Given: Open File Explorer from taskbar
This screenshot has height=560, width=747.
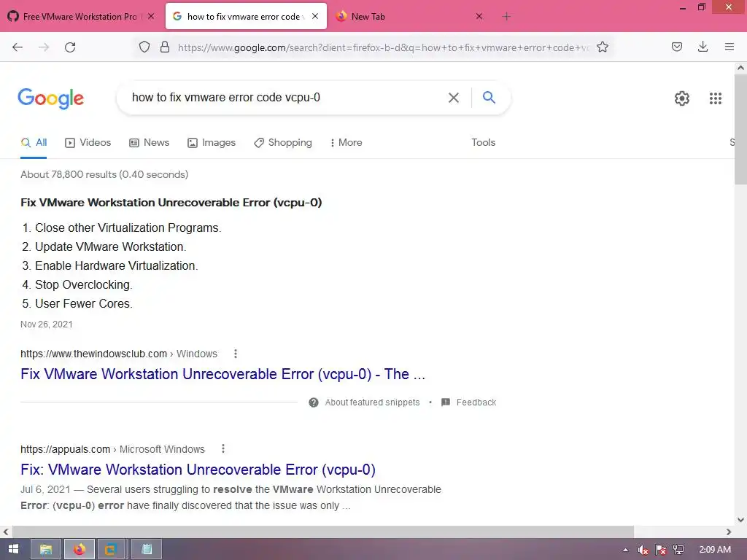Looking at the screenshot, I should pos(46,550).
